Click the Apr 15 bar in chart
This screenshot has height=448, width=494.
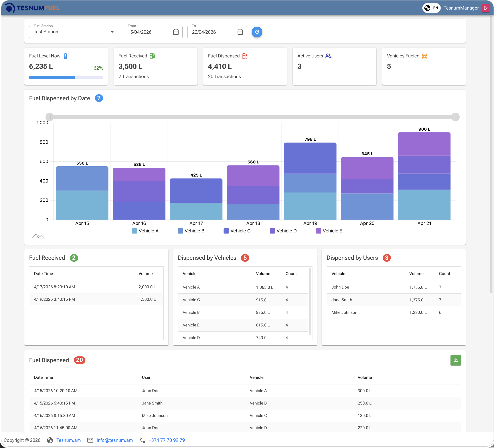tap(82, 193)
